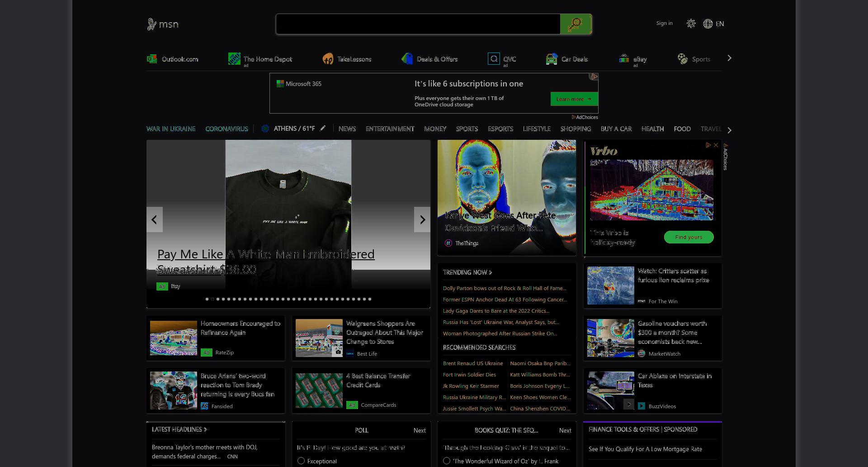Click the Find yours Vrbo button
Image resolution: width=868 pixels, height=467 pixels.
[689, 237]
